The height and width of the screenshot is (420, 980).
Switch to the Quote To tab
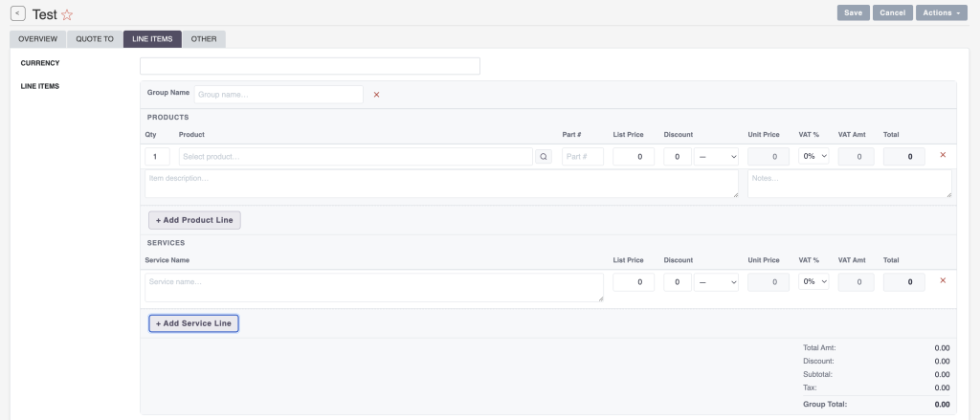pyautogui.click(x=95, y=39)
